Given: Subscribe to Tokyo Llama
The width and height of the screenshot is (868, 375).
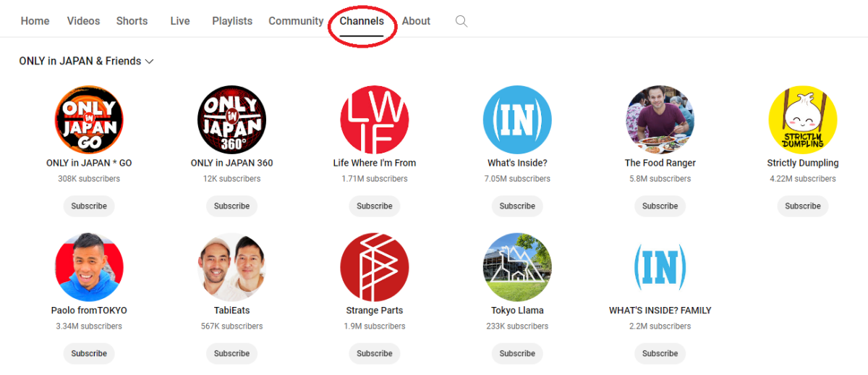Looking at the screenshot, I should pos(517,354).
